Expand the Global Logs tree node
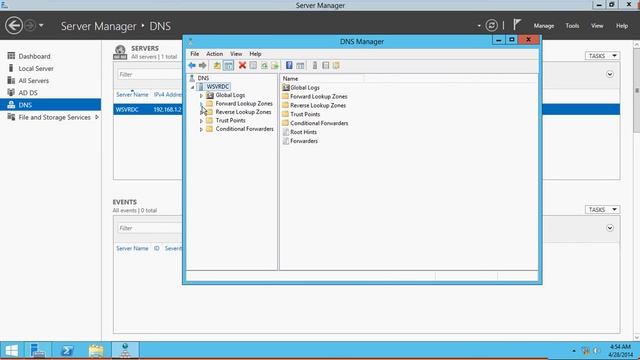640x360 pixels. (201, 96)
